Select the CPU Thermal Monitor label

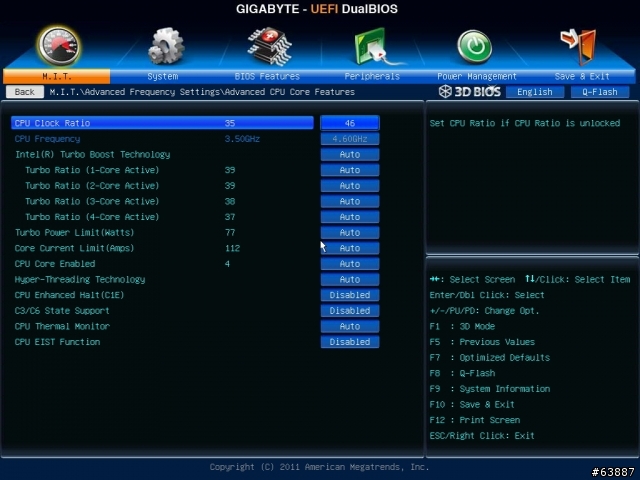(62, 327)
